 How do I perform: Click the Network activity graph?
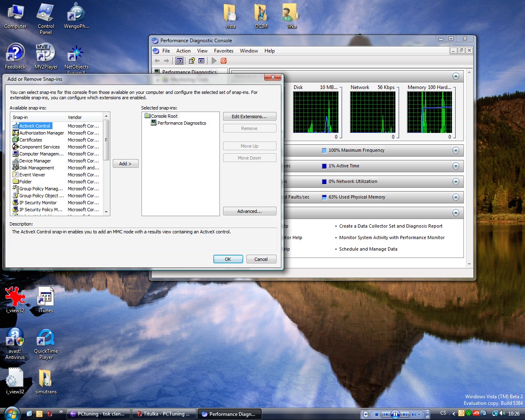[373, 112]
